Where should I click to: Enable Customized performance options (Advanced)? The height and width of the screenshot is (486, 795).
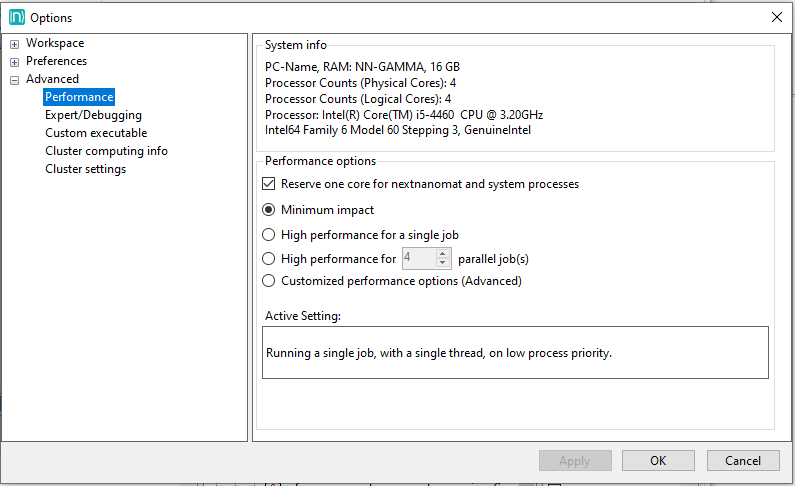(268, 281)
